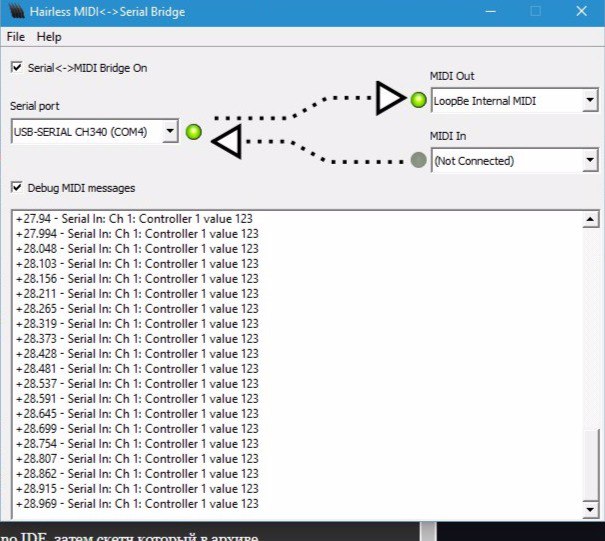Viewport: 605px width, 541px height.
Task: Click the debug log scroll up arrow
Action: (590, 219)
